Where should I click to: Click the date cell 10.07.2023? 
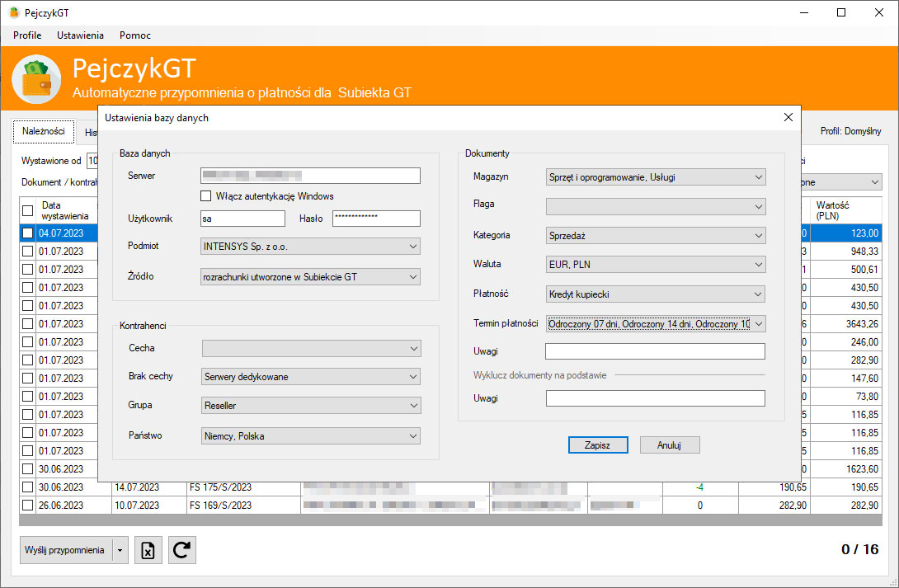pyautogui.click(x=137, y=506)
